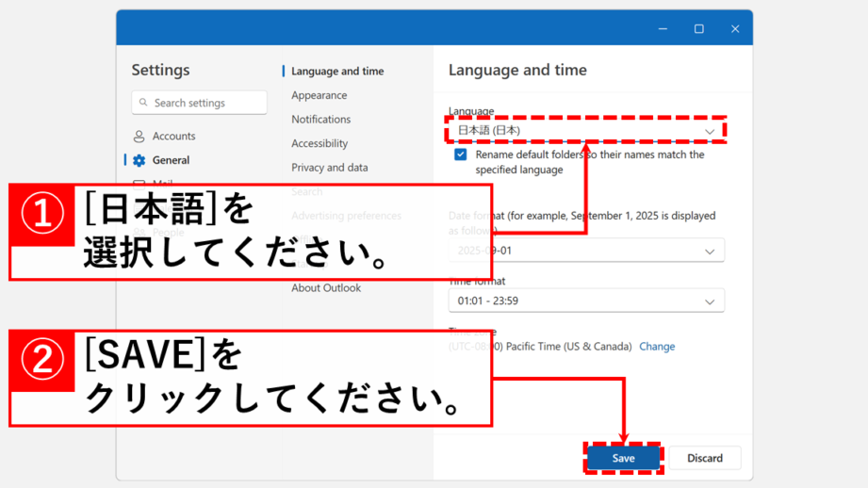Click the magnifier icon in search settings
This screenshot has height=488, width=868.
(144, 103)
